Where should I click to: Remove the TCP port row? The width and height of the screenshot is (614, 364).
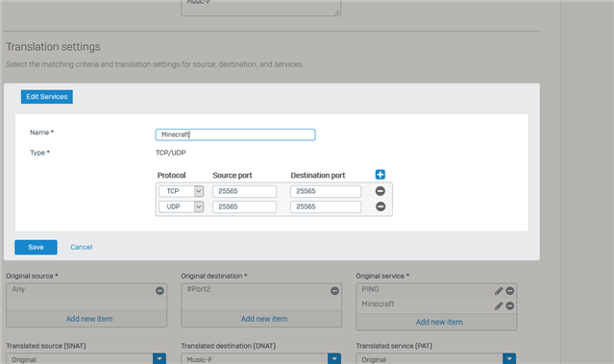[381, 191]
